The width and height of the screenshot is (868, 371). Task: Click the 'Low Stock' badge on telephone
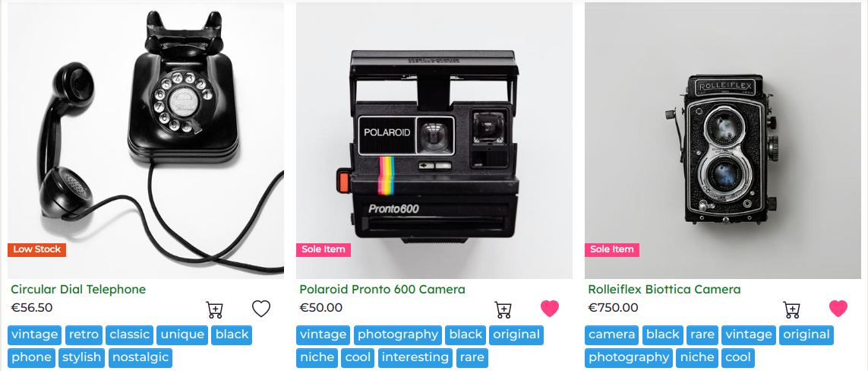[36, 249]
